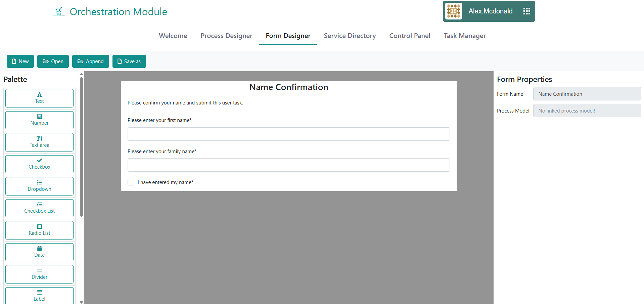Viewport: 644px width, 304px height.
Task: Click the New form button
Action: point(20,61)
